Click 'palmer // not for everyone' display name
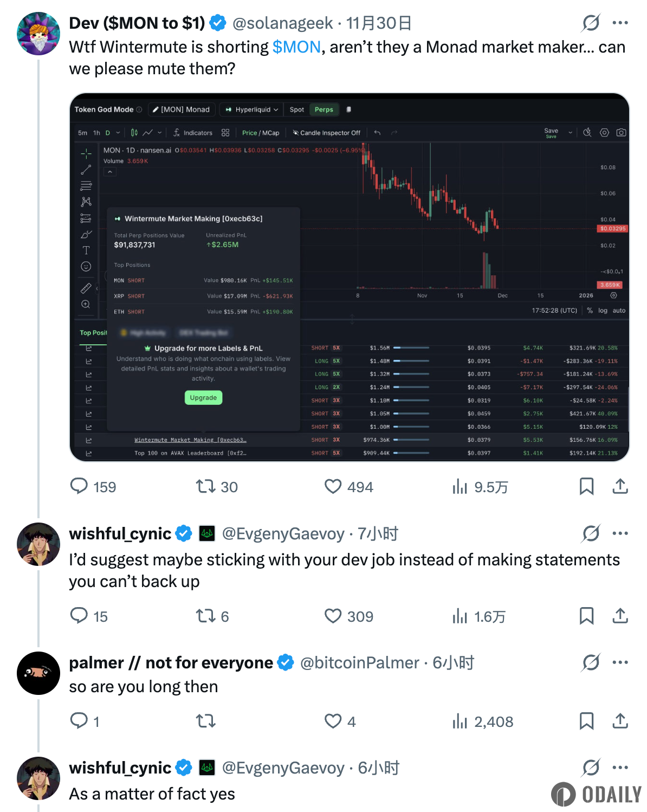647x812 pixels. [x=171, y=663]
